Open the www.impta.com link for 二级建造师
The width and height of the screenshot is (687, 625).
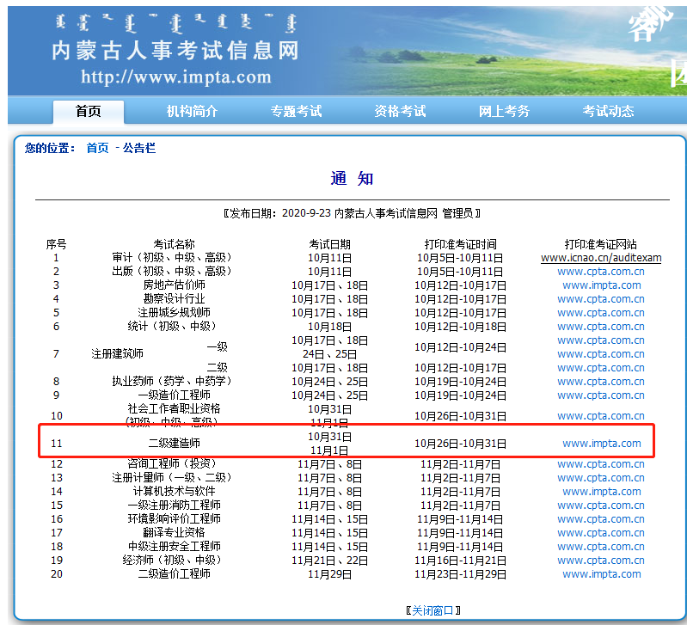coord(601,443)
